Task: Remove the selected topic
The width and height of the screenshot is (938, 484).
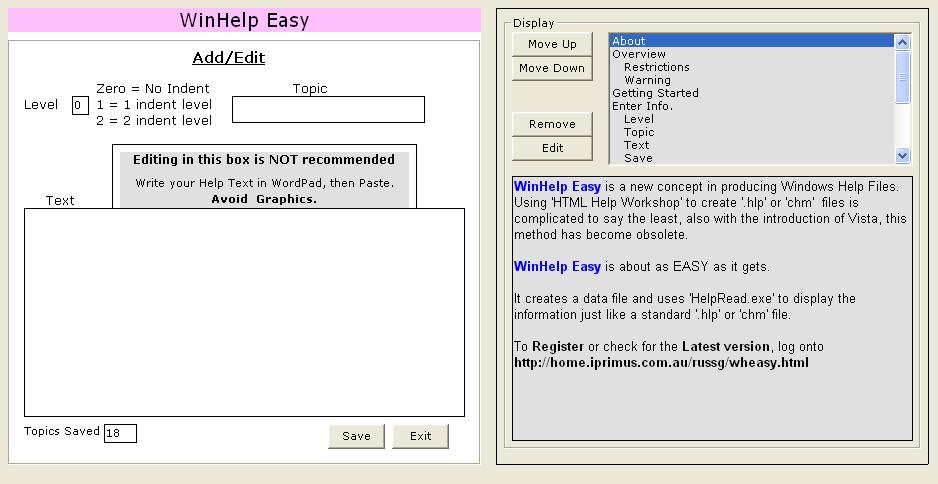Action: [x=552, y=124]
